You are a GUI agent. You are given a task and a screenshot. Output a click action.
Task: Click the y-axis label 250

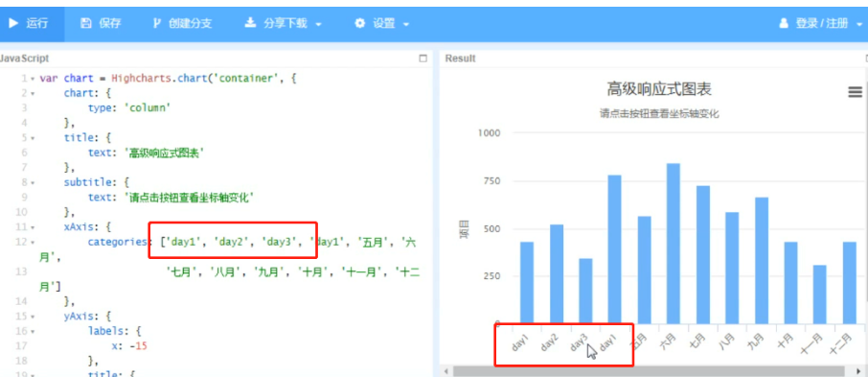tap(491, 276)
